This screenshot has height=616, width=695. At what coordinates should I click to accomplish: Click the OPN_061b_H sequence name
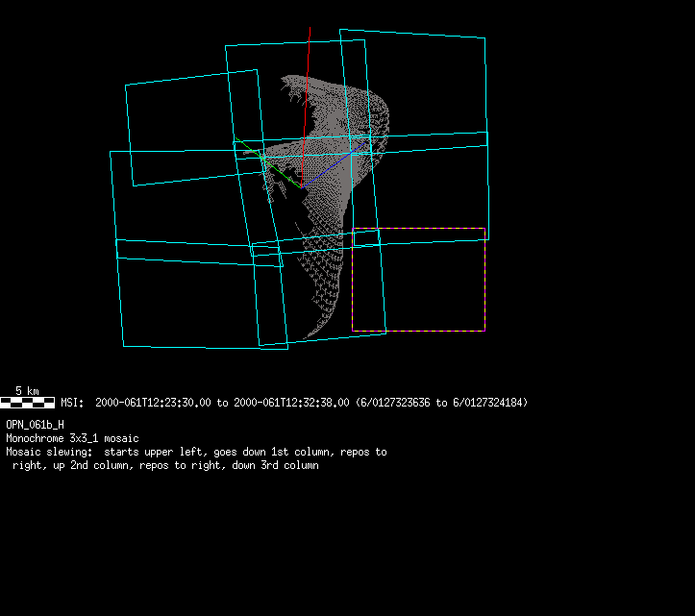(35, 425)
